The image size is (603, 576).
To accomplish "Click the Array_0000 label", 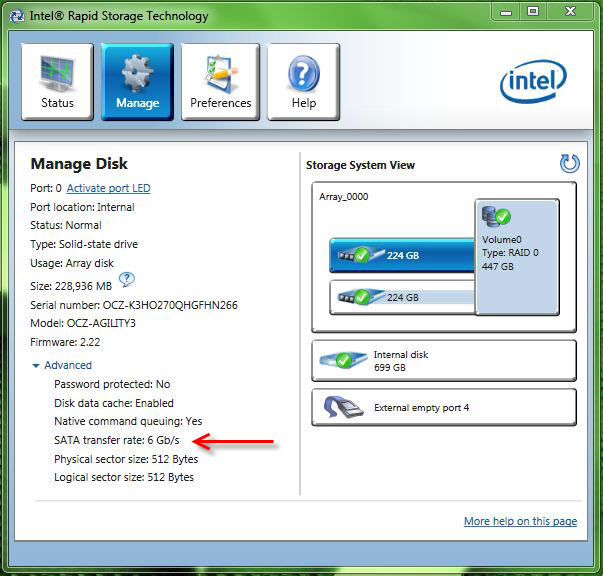I will tap(343, 197).
